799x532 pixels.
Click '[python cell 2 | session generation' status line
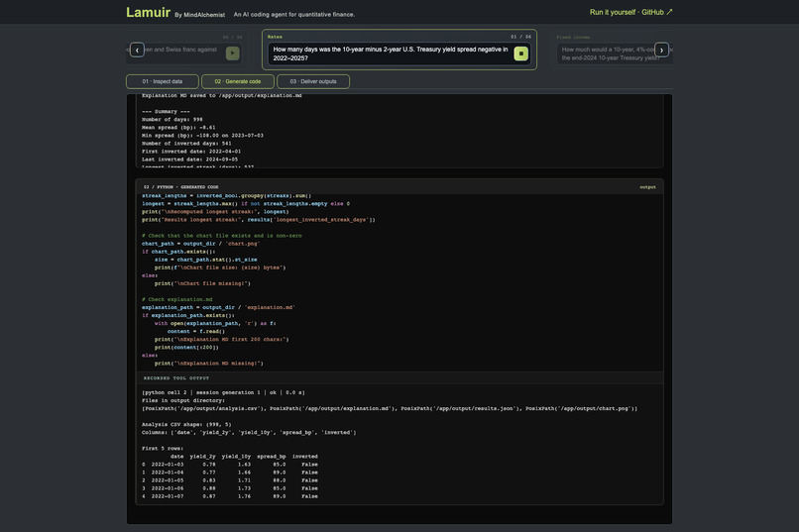(223, 392)
